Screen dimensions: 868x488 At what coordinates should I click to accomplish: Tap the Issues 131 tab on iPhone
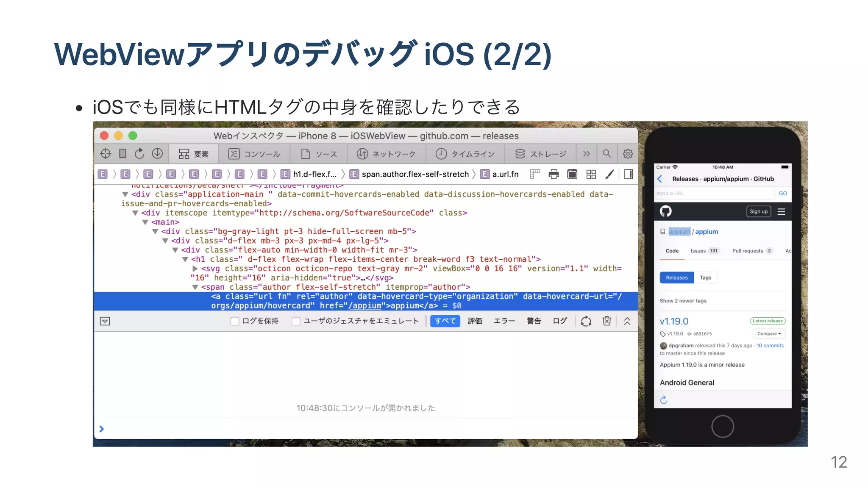704,251
